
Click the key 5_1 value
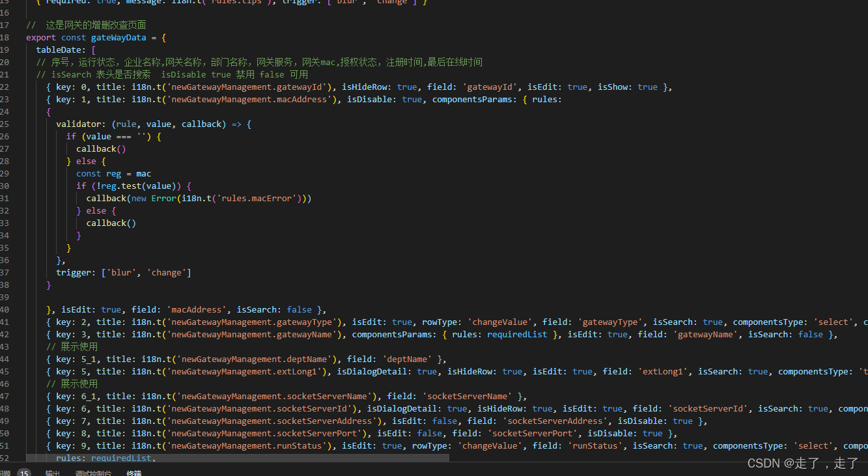[x=89, y=359]
